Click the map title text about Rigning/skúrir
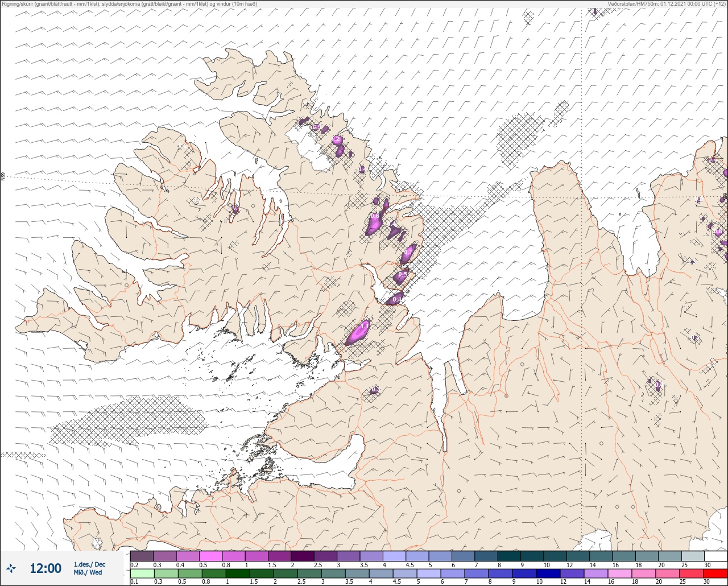The width and height of the screenshot is (728, 586). [x=129, y=3]
